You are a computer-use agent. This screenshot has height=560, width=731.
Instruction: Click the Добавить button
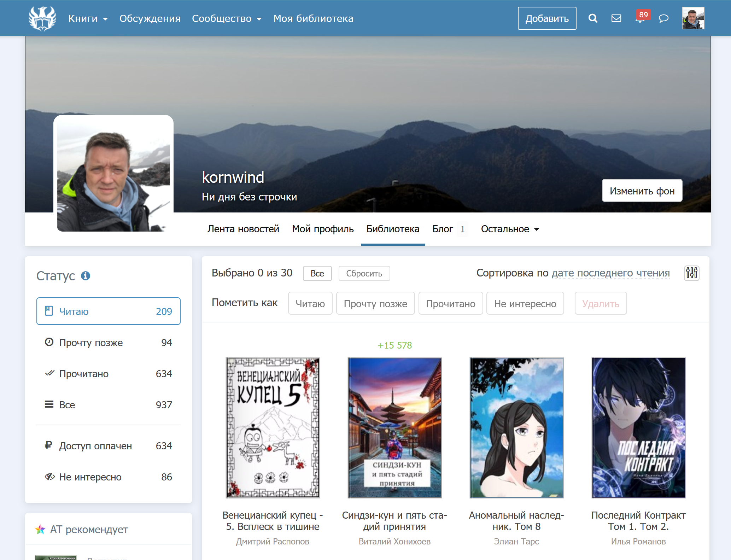tap(547, 18)
